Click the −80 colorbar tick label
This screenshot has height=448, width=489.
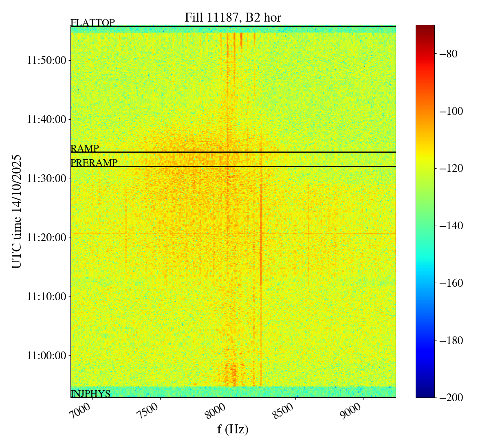(448, 54)
